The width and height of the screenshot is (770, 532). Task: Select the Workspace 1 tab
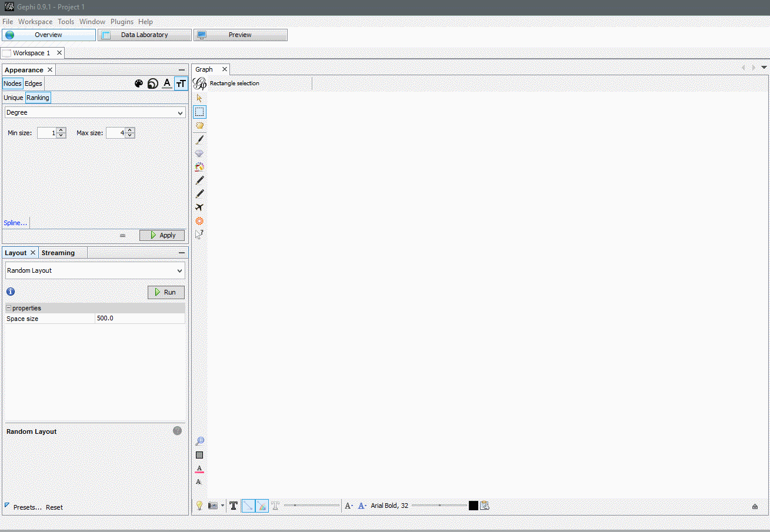(32, 53)
